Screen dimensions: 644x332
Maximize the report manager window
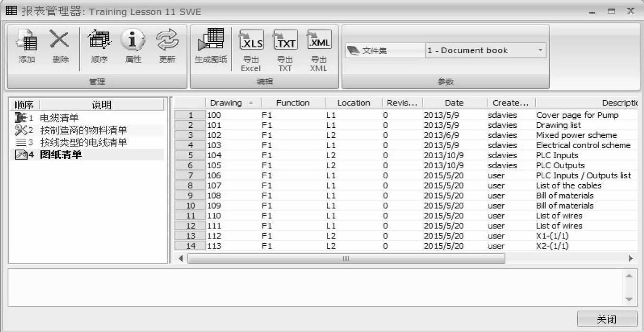[x=612, y=11]
